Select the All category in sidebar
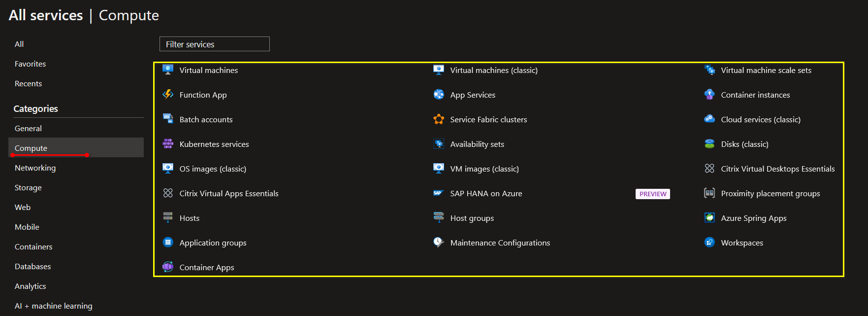Screen dimensions: 868x316 point(19,44)
